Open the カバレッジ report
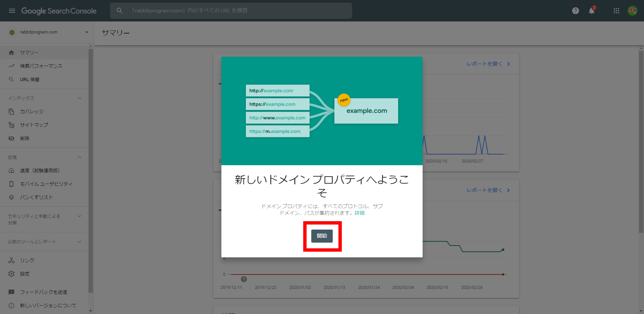644x314 pixels. point(44,112)
